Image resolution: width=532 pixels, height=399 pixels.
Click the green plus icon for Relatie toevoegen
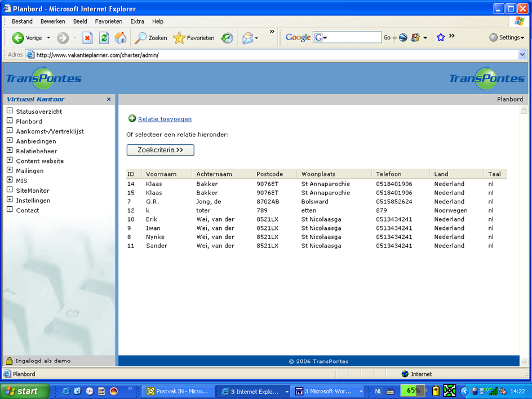[x=132, y=119]
